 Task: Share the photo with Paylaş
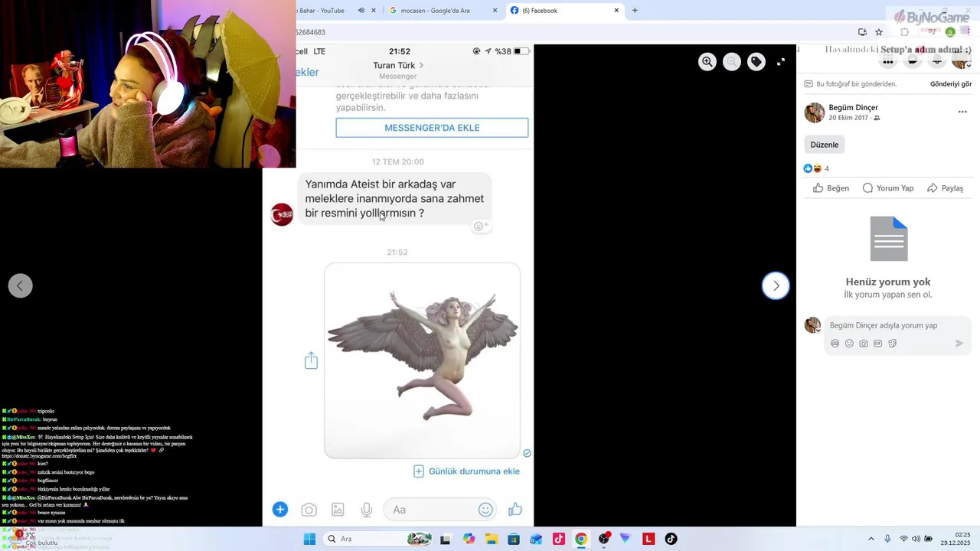point(945,188)
